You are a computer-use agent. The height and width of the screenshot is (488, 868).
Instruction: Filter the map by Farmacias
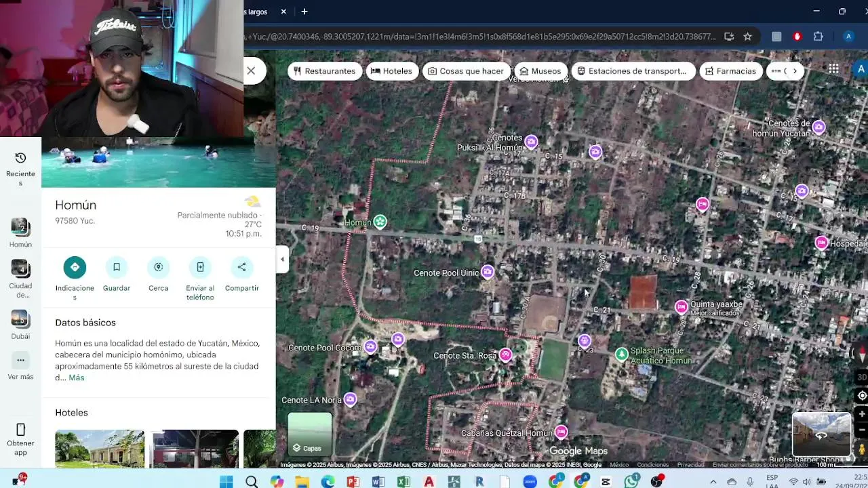point(730,71)
